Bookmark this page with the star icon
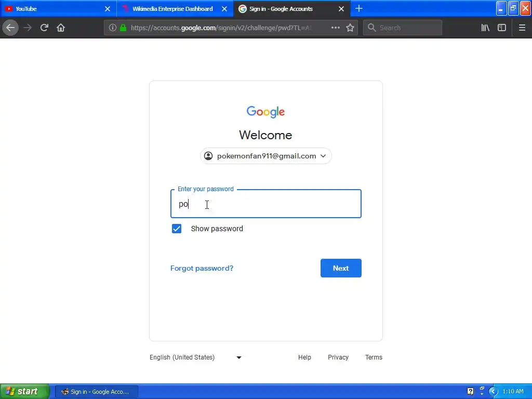 (350, 28)
